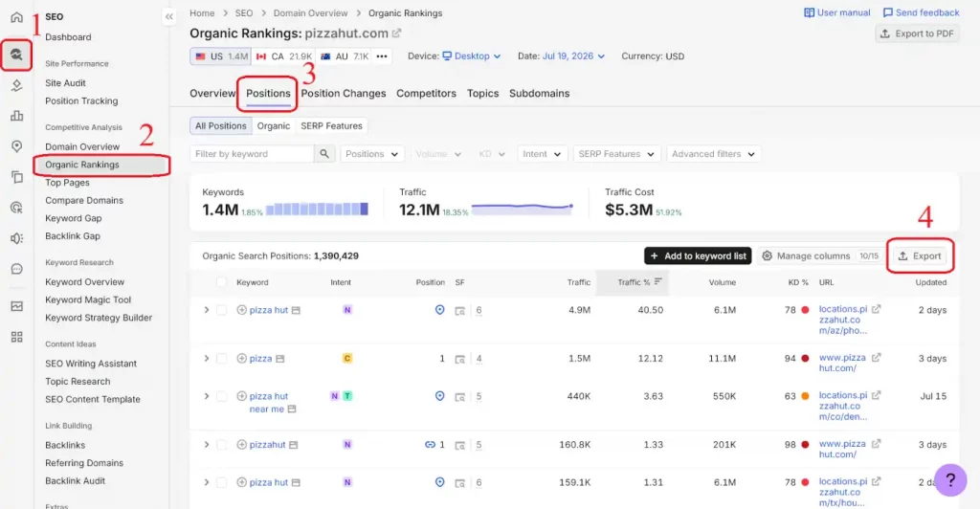Open the apps grid icon in rail
The height and width of the screenshot is (509, 980).
click(17, 337)
